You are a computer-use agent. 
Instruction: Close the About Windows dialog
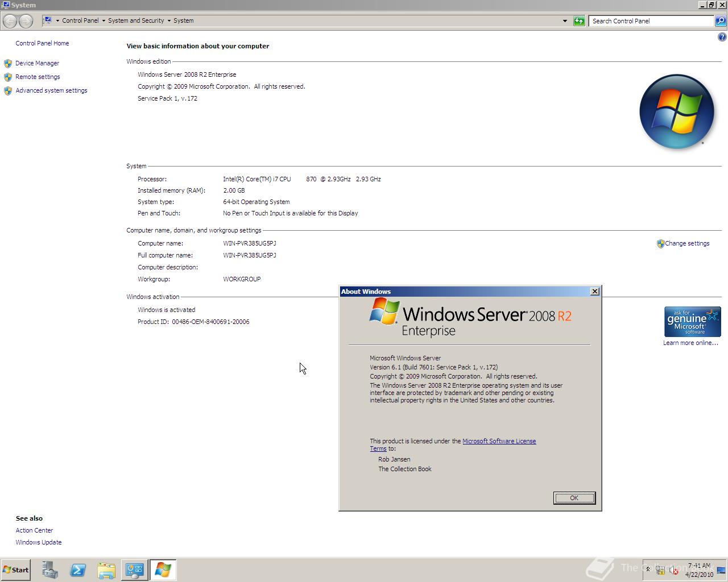(595, 292)
